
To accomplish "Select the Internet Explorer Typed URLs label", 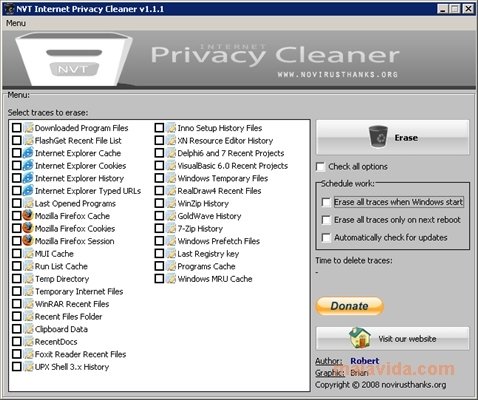I will [88, 191].
